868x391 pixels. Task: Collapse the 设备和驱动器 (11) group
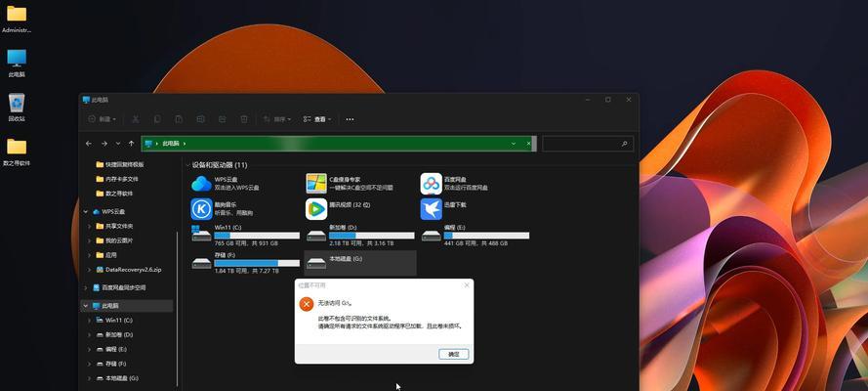pyautogui.click(x=188, y=165)
